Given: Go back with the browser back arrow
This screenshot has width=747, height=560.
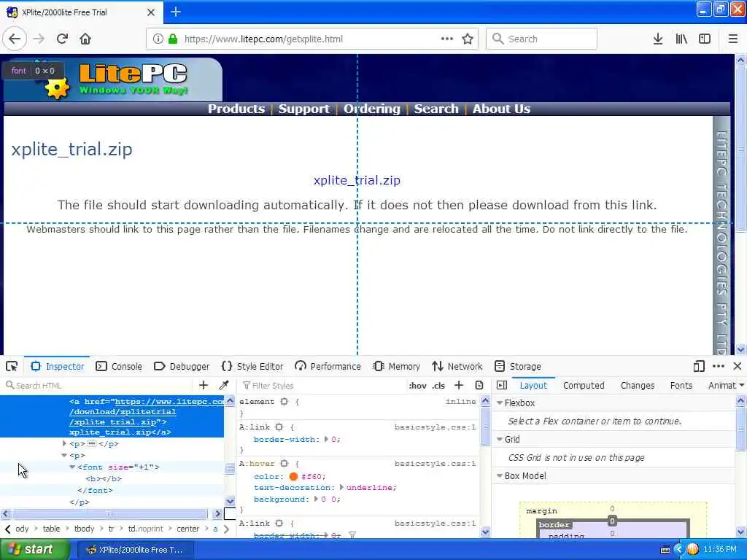Looking at the screenshot, I should pos(15,39).
